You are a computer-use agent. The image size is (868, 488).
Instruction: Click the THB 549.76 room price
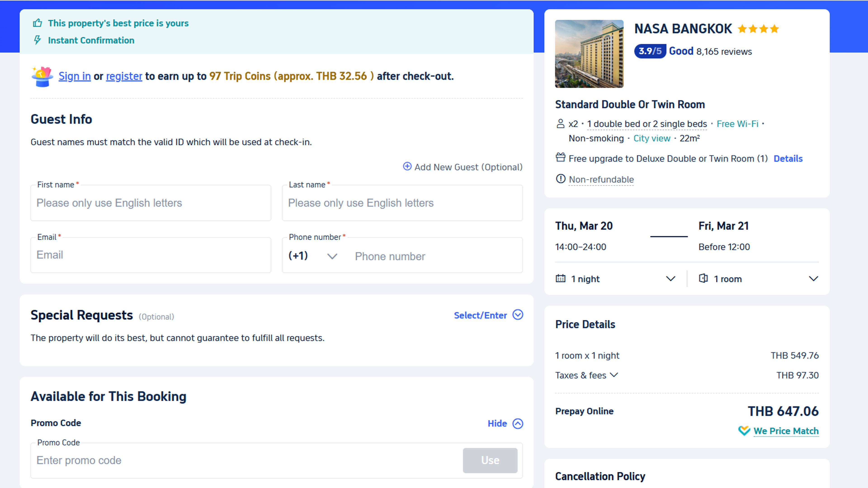click(x=795, y=356)
